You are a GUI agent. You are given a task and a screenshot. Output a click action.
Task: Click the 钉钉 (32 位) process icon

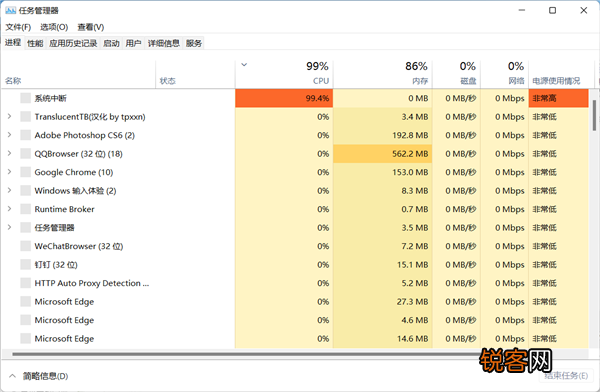[26, 265]
